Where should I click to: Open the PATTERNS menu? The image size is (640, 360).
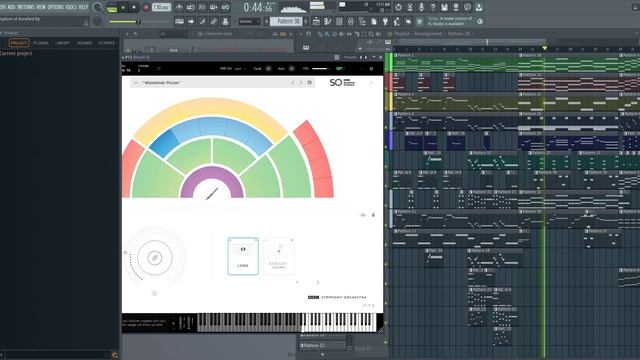pos(26,7)
